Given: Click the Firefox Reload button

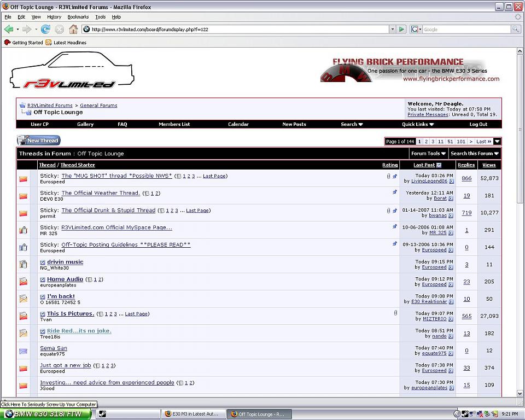Looking at the screenshot, I should (x=46, y=30).
